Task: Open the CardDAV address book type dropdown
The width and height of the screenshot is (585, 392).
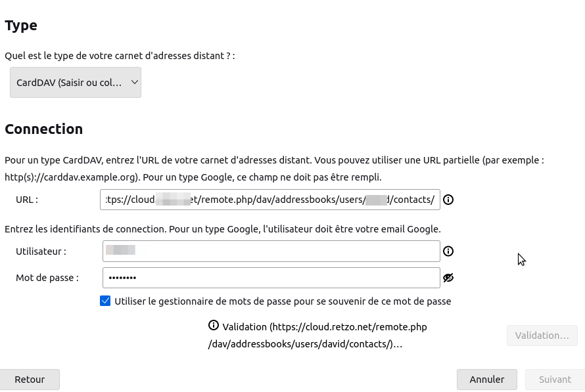Action: (x=75, y=83)
